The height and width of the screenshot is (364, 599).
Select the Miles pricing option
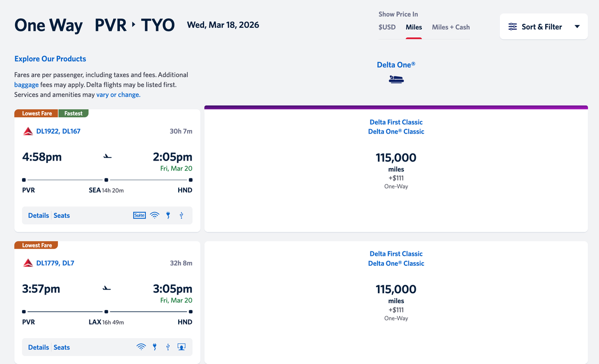pyautogui.click(x=414, y=27)
